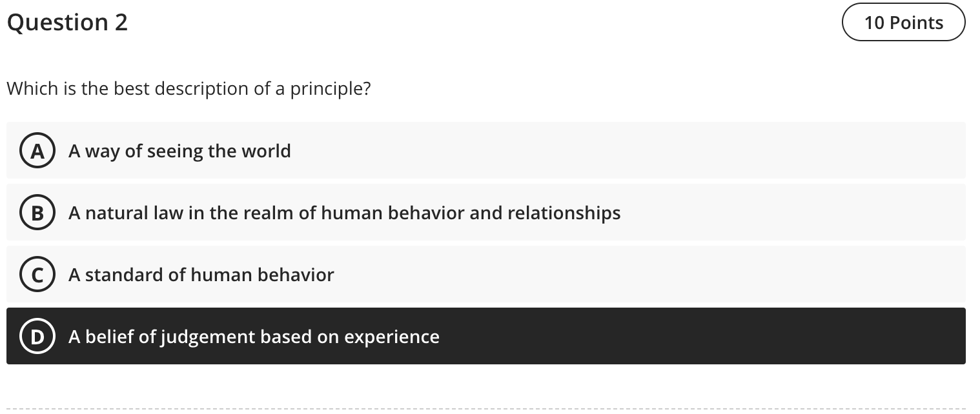Screen dimensions: 980x414
Task: Click the 'Question 2' heading
Action: click(x=67, y=22)
